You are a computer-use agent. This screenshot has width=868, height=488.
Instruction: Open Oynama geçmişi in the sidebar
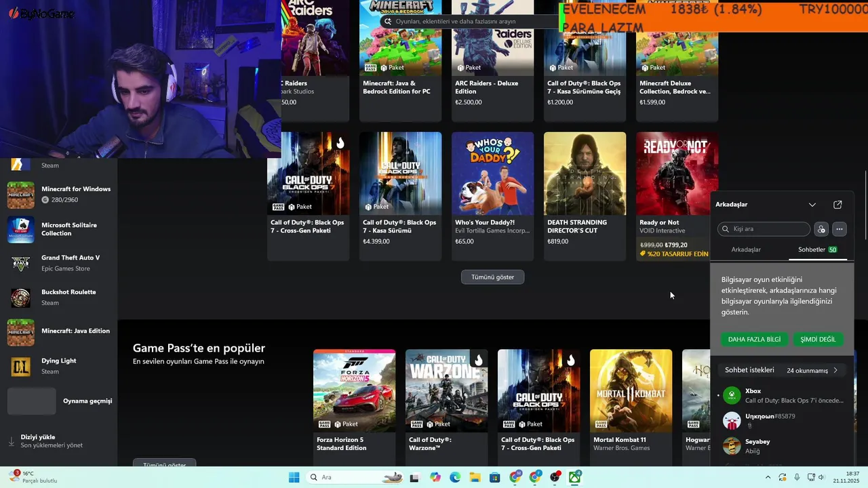click(59, 401)
